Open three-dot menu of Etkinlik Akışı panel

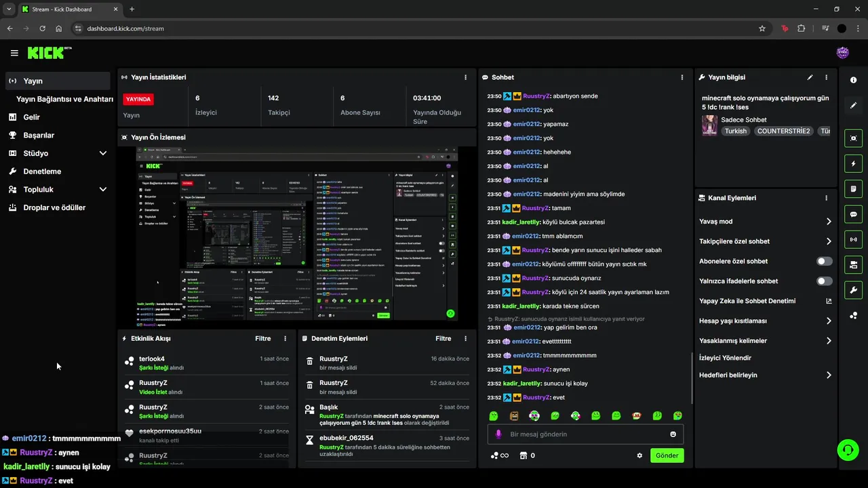tap(285, 338)
